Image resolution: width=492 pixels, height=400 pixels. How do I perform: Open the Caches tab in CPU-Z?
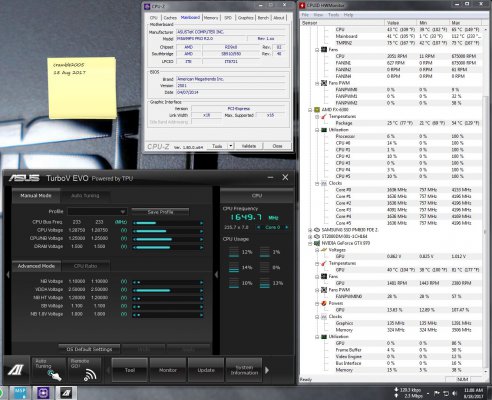[170, 18]
